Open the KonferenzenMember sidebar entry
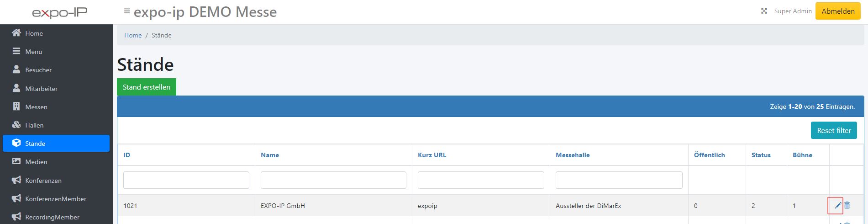The height and width of the screenshot is (224, 868). click(56, 199)
